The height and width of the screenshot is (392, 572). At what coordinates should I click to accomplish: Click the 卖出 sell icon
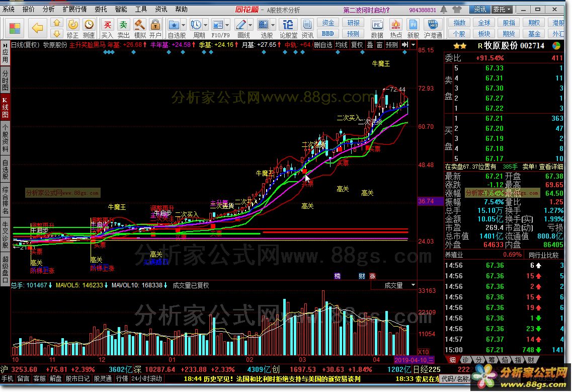pos(123,29)
